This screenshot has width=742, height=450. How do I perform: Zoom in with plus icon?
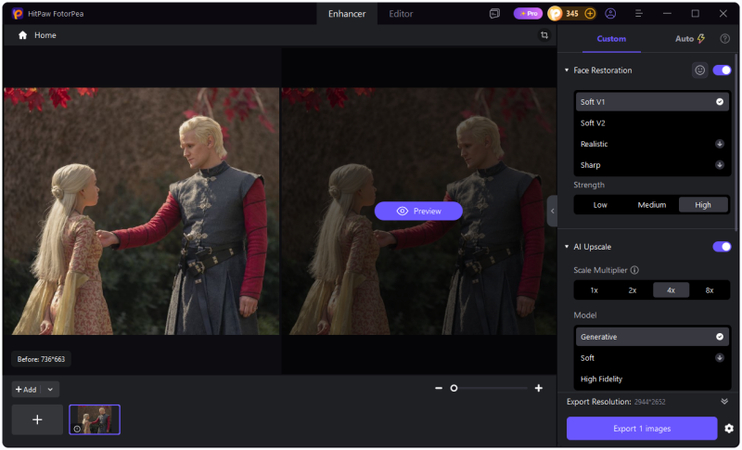[x=539, y=388]
